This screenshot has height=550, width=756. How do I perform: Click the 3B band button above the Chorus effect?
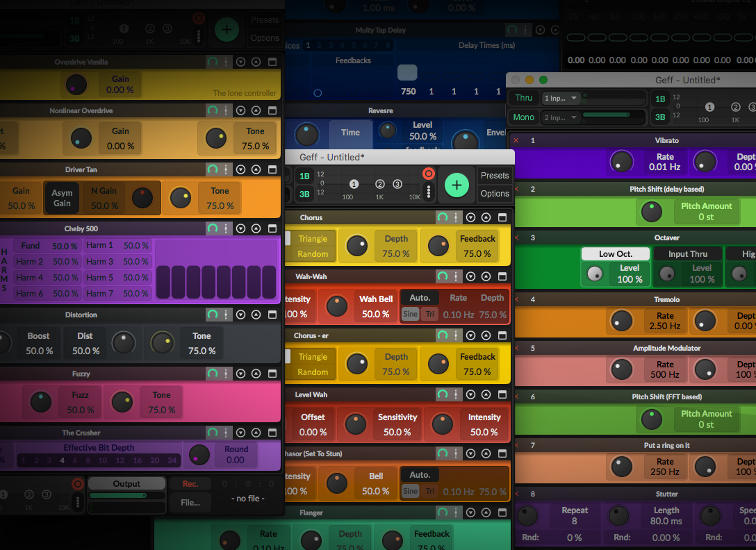point(305,194)
